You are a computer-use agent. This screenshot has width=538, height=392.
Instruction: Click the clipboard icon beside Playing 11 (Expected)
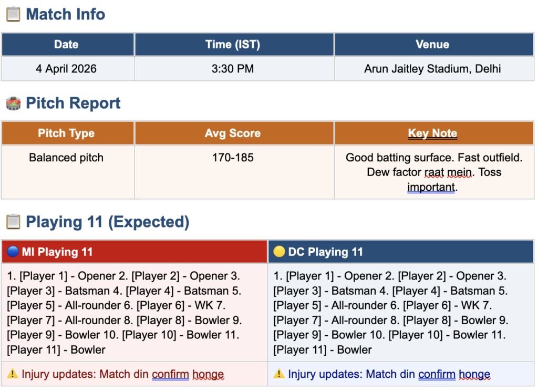(x=13, y=222)
